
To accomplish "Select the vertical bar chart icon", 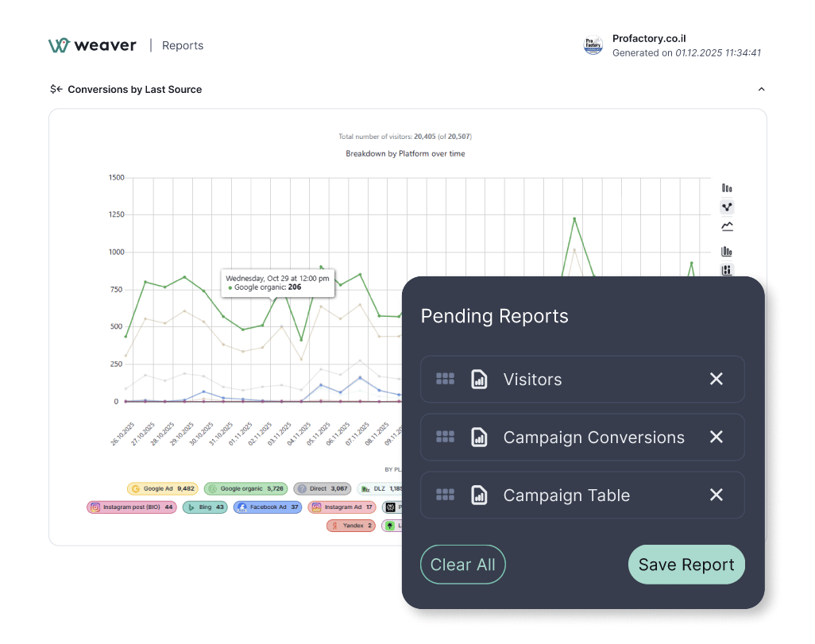I will point(727,187).
